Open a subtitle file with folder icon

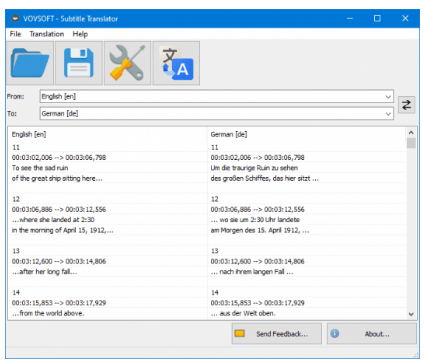[30, 63]
